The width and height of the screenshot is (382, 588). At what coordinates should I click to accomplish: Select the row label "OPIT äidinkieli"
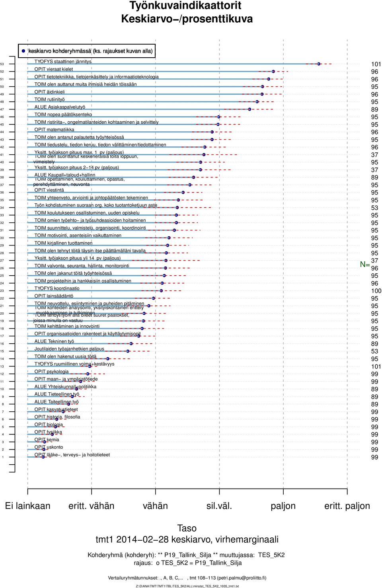pyautogui.click(x=49, y=92)
